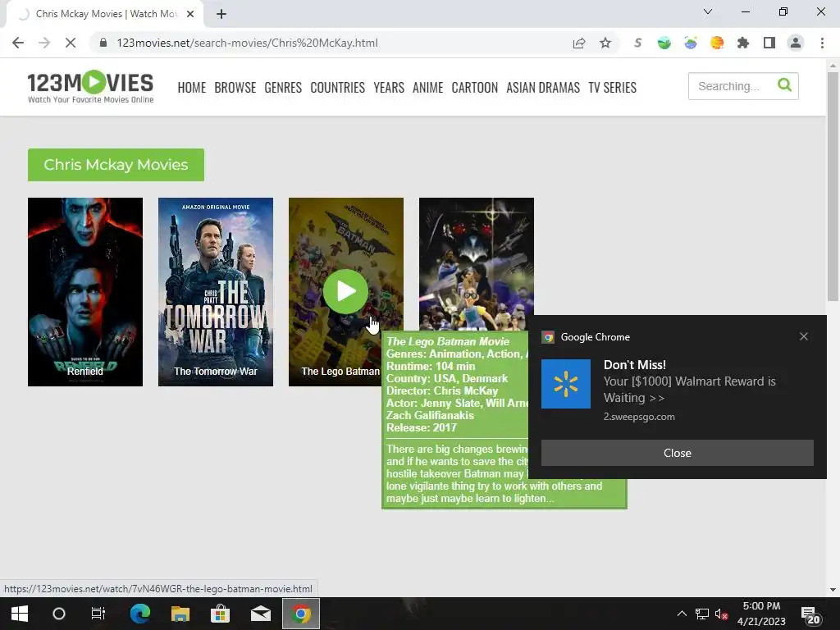Click the page address bar URL

click(248, 43)
